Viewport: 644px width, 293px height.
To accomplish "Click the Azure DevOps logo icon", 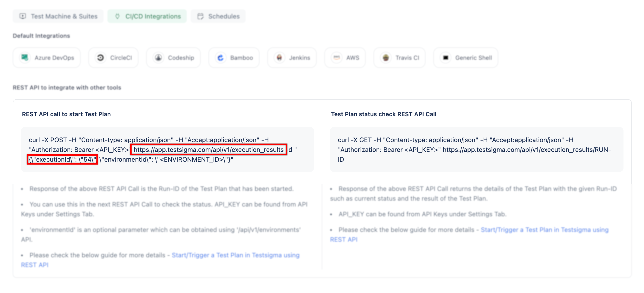I will coord(25,58).
